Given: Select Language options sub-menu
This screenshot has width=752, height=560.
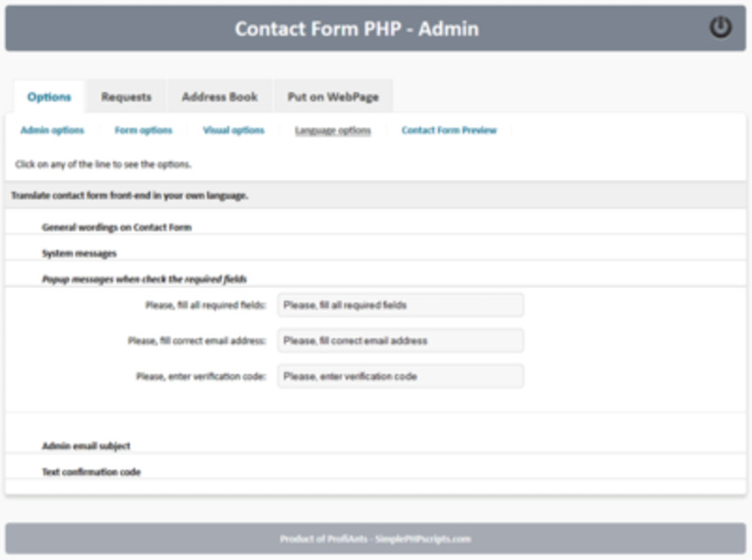Looking at the screenshot, I should point(333,131).
